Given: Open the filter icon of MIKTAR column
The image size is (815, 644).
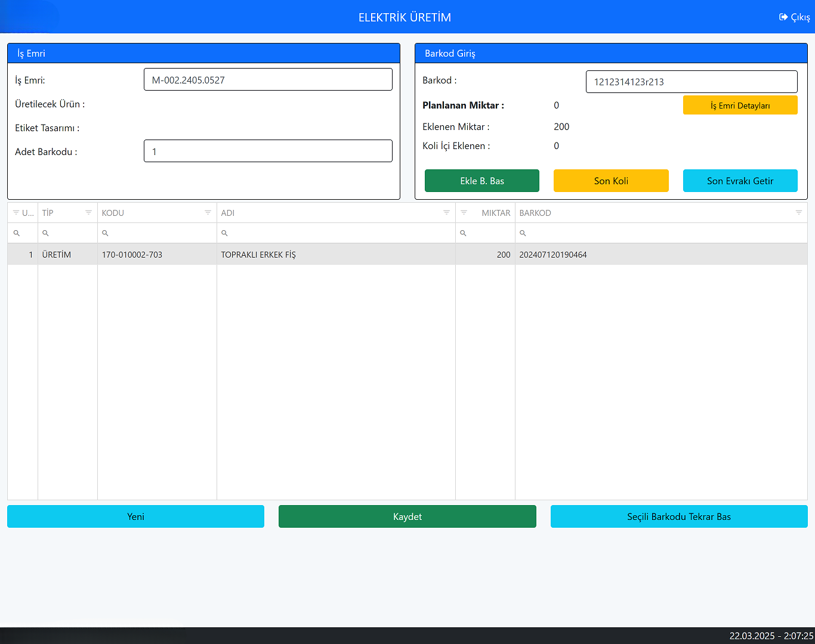Looking at the screenshot, I should [x=464, y=213].
